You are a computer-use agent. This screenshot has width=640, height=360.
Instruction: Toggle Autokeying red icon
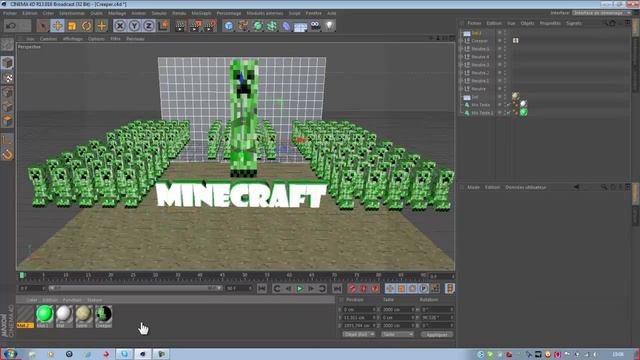(363, 289)
